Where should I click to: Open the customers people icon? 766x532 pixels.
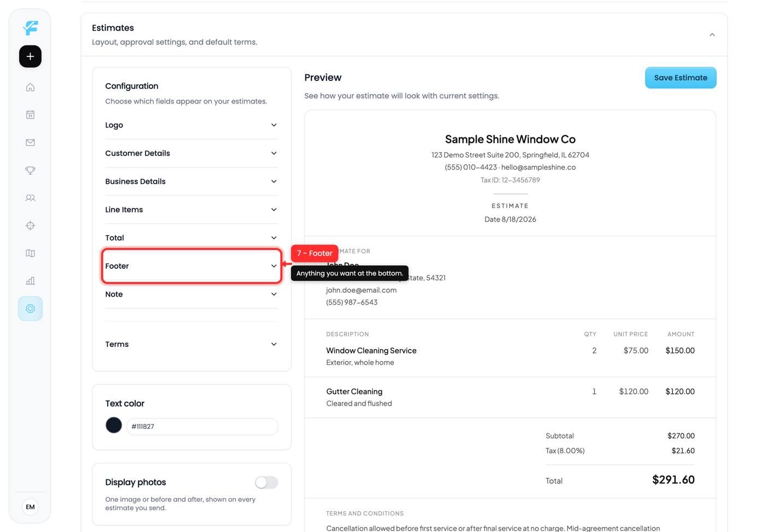(x=30, y=198)
